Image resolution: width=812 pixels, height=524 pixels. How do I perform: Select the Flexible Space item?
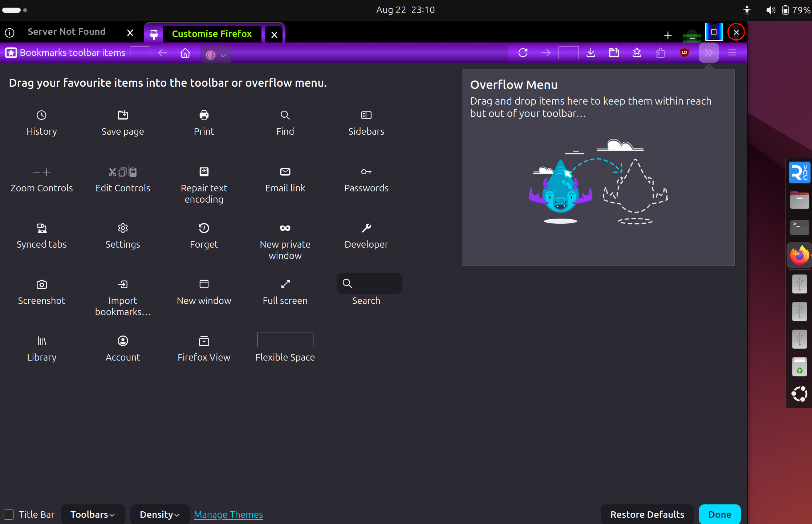285,348
